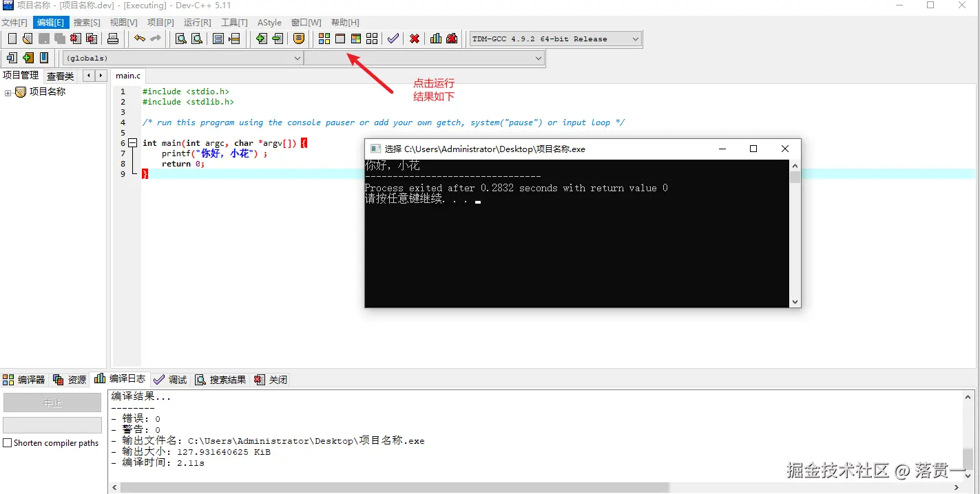Click the Syntax Check checkmark icon

click(393, 39)
